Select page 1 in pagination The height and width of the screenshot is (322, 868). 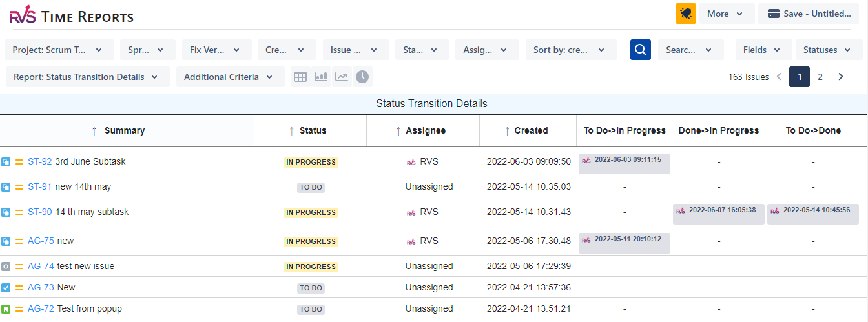(800, 77)
